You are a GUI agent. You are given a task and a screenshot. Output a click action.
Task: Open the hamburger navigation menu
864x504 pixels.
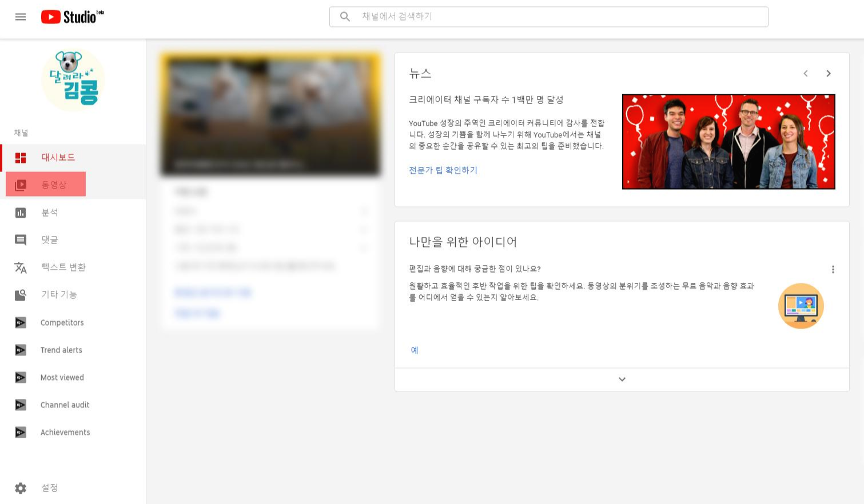21,17
